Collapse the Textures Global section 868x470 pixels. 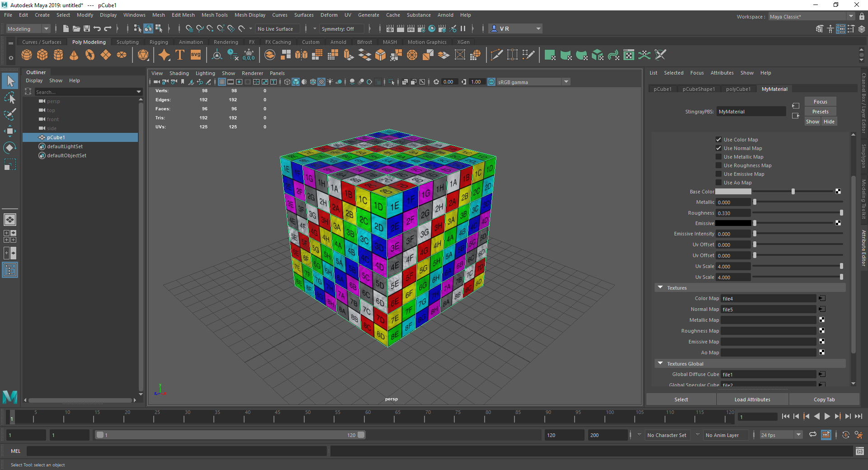(660, 363)
